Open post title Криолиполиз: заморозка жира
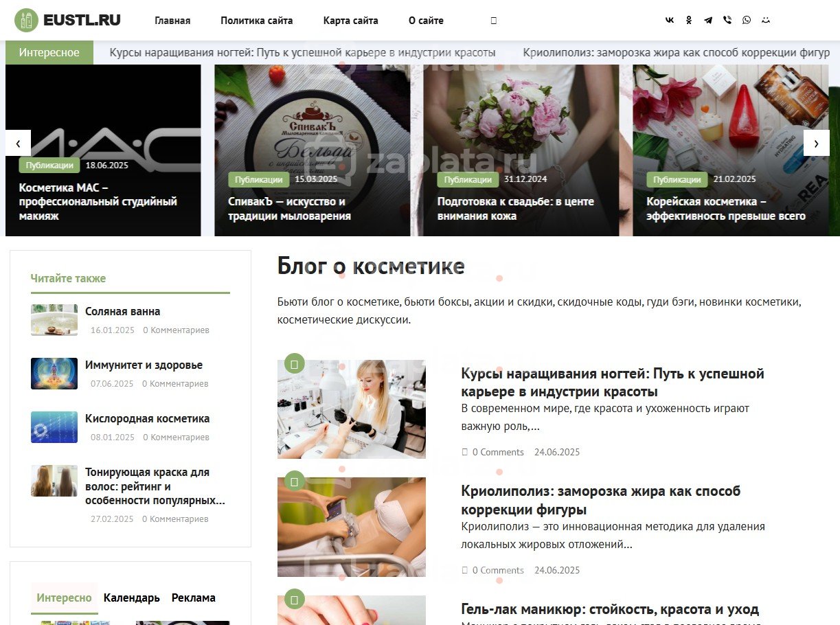The height and width of the screenshot is (625, 840). pos(601,501)
